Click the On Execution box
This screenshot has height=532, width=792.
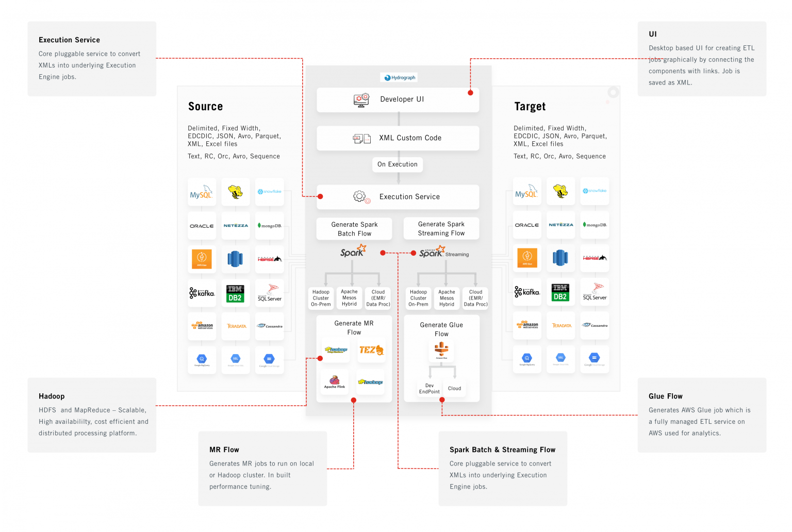pos(398,164)
